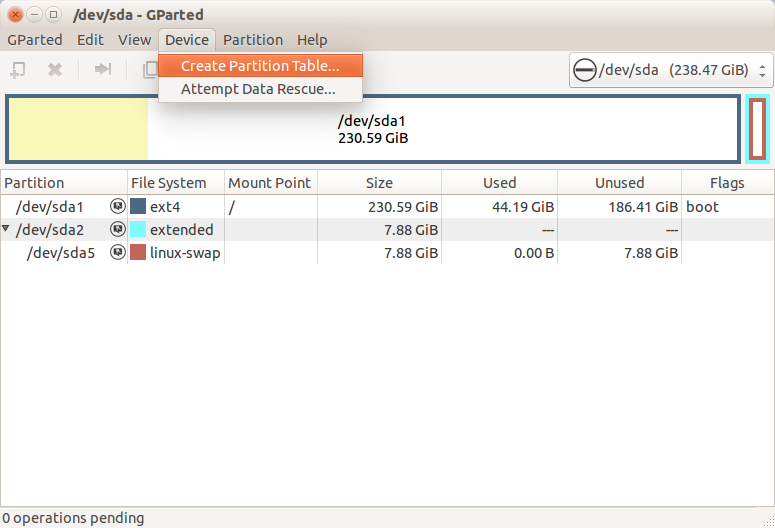Click the Copy partition toolbar icon
Viewport: 775px width, 528px height.
click(150, 70)
